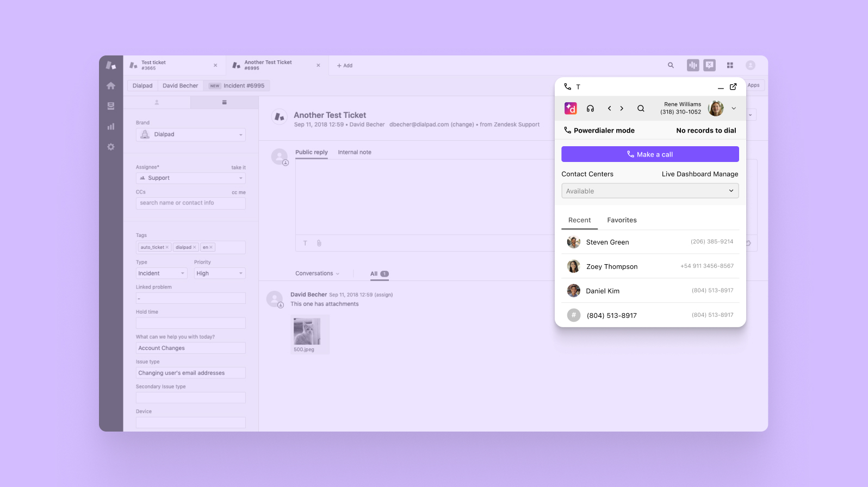Image resolution: width=868 pixels, height=487 pixels.
Task: Open the Available status dropdown
Action: 650,191
